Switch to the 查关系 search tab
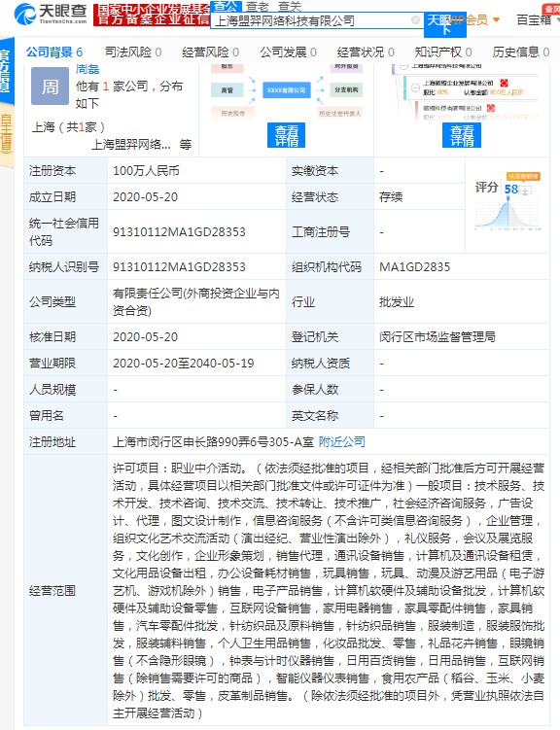 (290, 6)
